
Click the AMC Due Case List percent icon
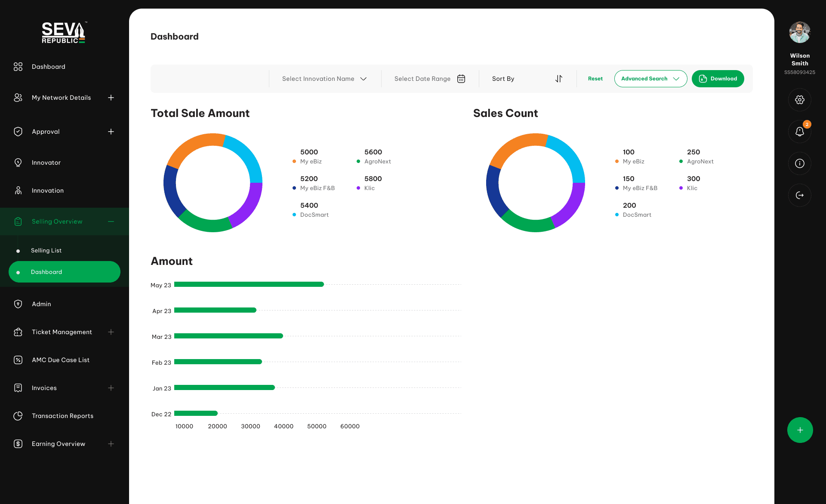click(18, 360)
